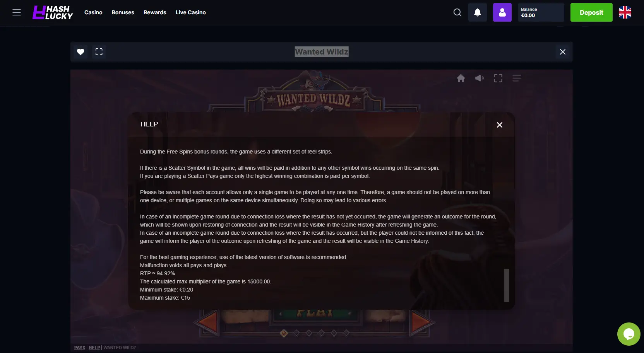Open the search magnifier icon

pos(457,12)
